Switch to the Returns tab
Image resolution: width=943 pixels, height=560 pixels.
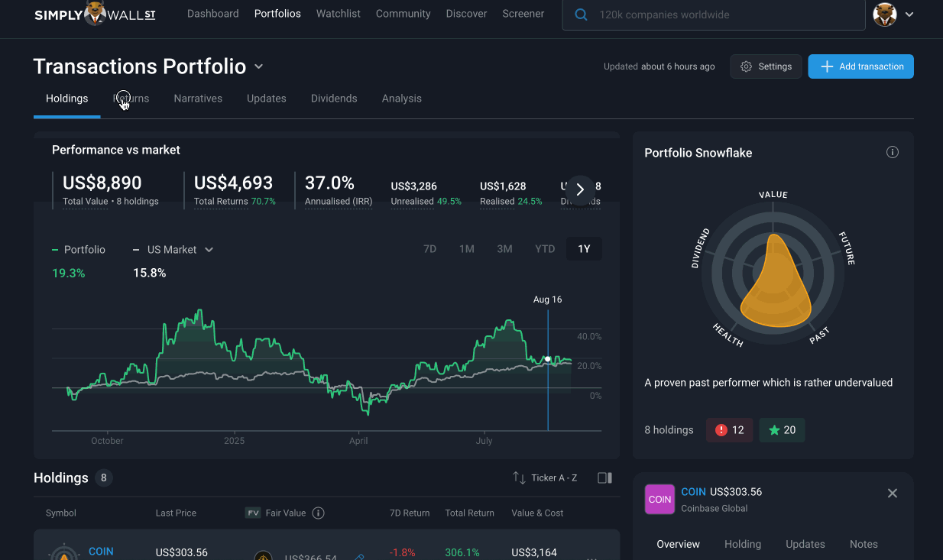[131, 99]
